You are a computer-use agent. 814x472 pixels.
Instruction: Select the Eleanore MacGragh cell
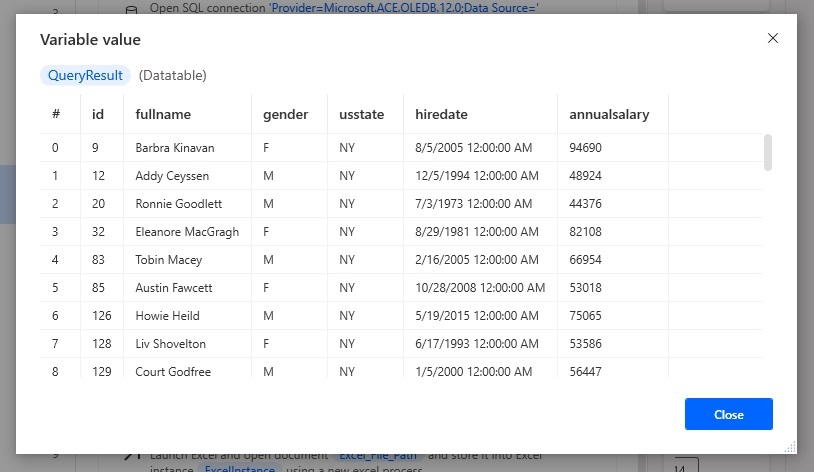(x=187, y=232)
